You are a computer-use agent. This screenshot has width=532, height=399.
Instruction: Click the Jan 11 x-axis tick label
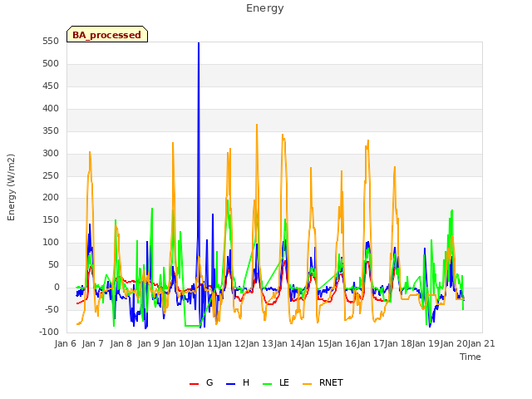point(204,343)
